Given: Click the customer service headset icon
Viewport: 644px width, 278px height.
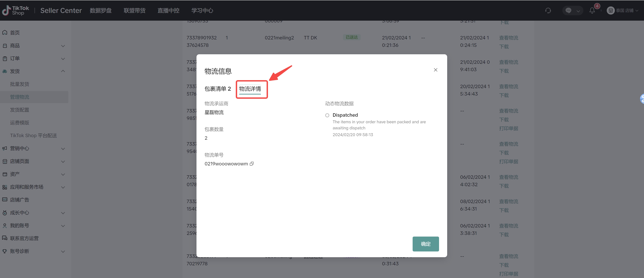Looking at the screenshot, I should tap(548, 10).
